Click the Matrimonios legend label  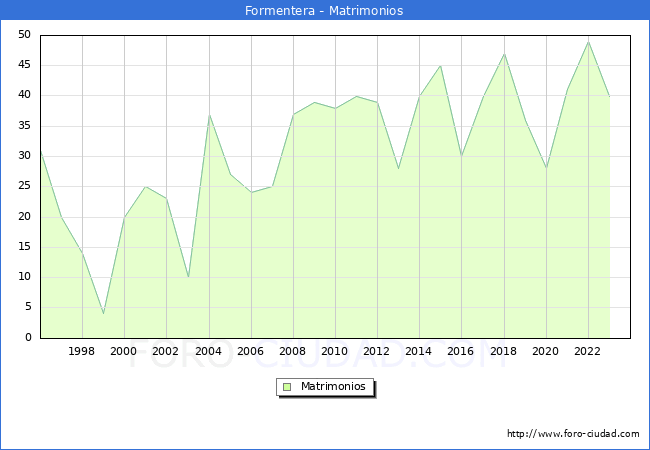[333, 386]
